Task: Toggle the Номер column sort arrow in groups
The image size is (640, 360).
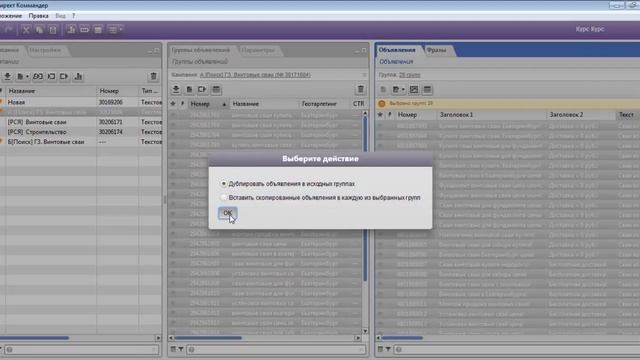Action: [x=224, y=104]
